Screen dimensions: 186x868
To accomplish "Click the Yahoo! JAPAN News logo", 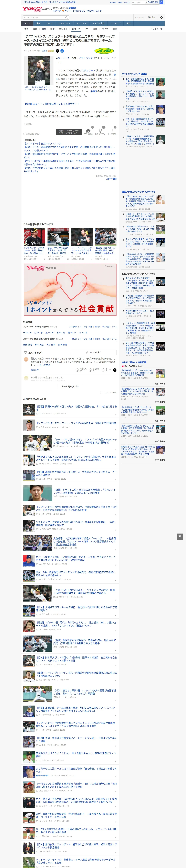I will coord(37,9).
